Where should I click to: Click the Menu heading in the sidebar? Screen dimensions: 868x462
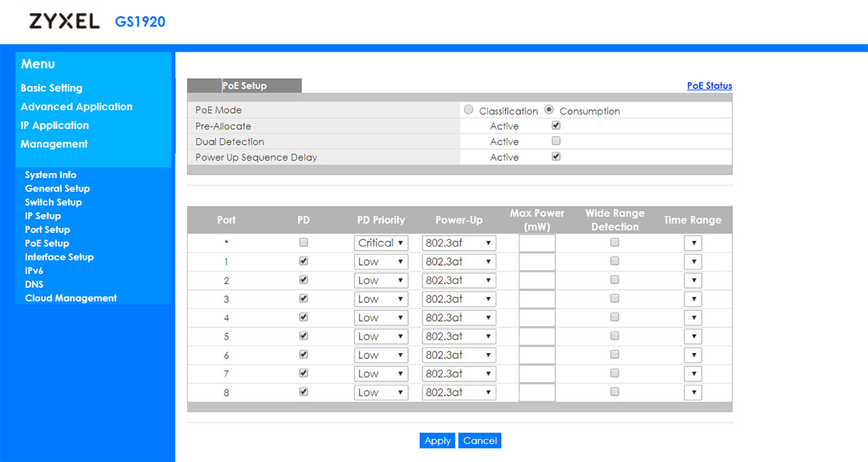click(x=38, y=64)
